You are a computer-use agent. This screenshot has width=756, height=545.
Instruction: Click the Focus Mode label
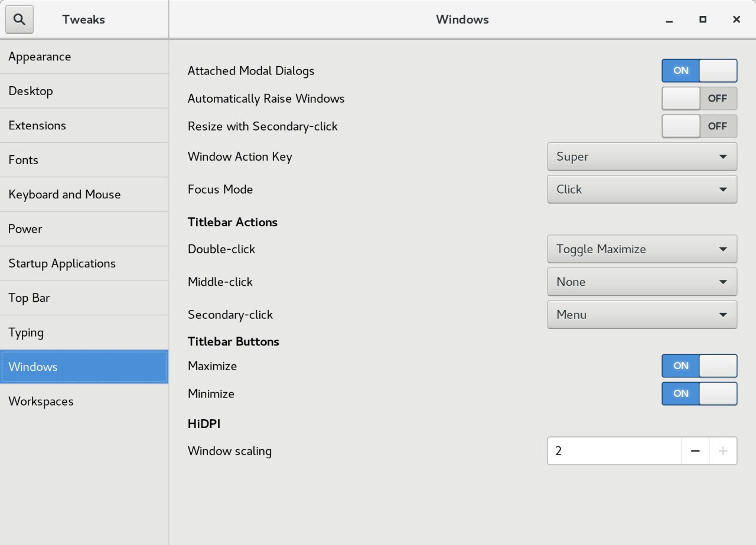pos(220,190)
